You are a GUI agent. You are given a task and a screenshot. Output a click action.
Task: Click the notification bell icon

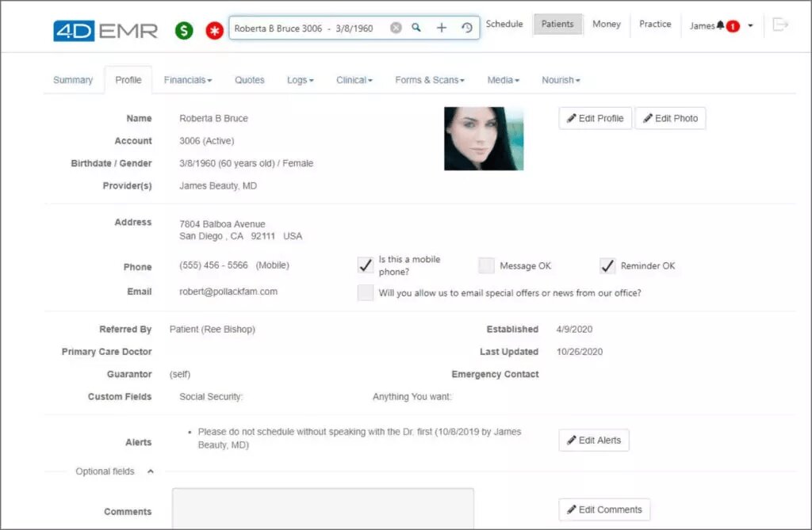click(720, 25)
